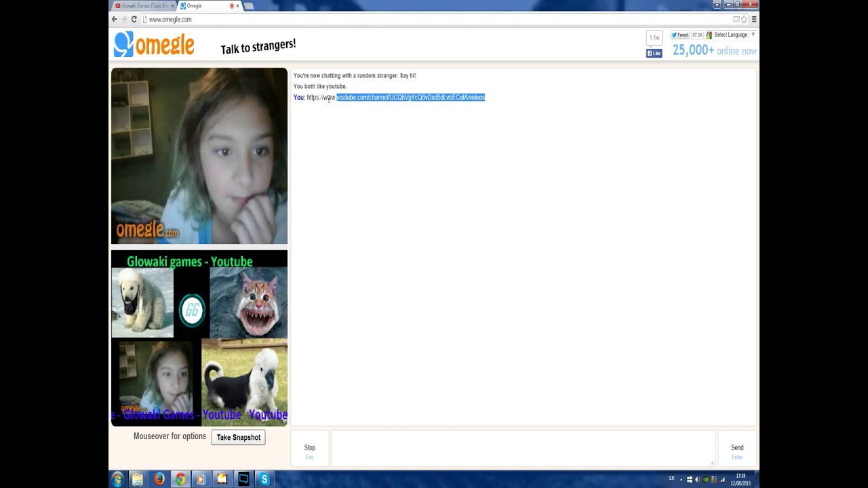
Task: Click the 1.1m Facebook like count
Action: (654, 38)
